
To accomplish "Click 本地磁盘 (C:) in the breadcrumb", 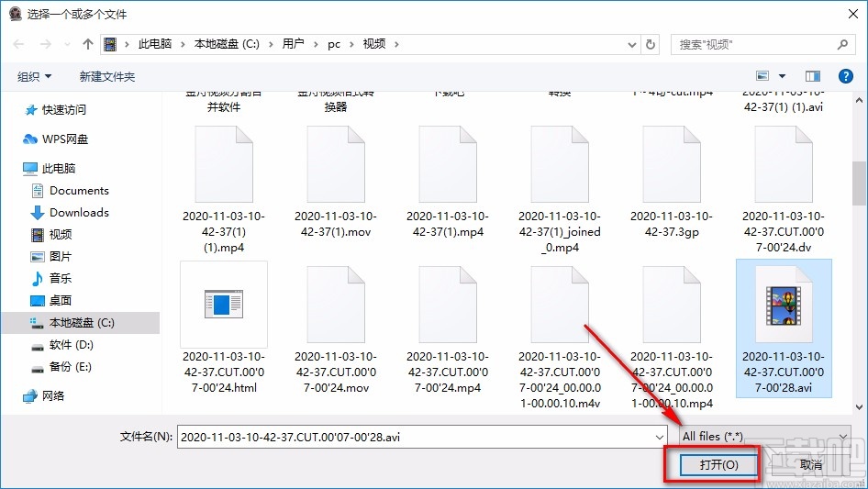I will 227,44.
